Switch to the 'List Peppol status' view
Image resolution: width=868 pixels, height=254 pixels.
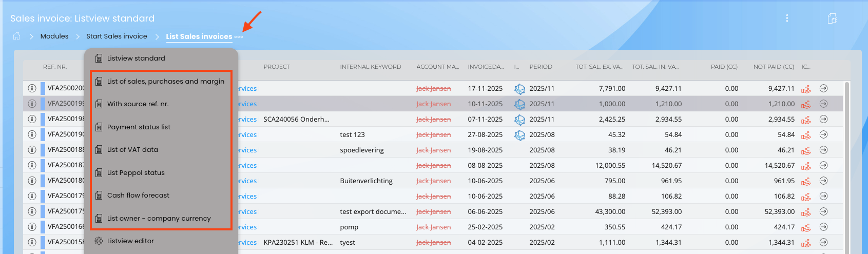pos(136,172)
